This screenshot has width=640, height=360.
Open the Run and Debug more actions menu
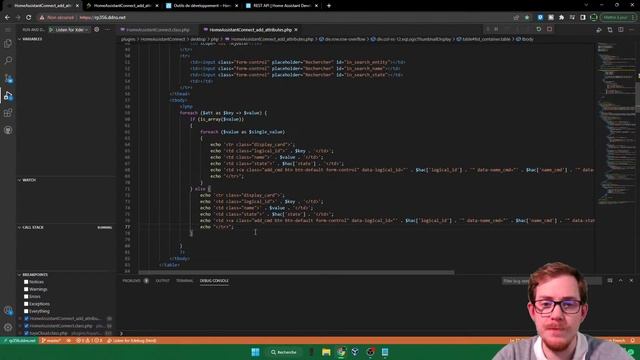107,29
